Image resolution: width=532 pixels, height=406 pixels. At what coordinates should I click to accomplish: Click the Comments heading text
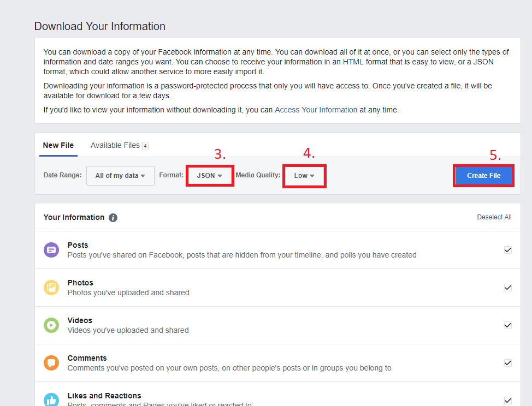tap(87, 358)
